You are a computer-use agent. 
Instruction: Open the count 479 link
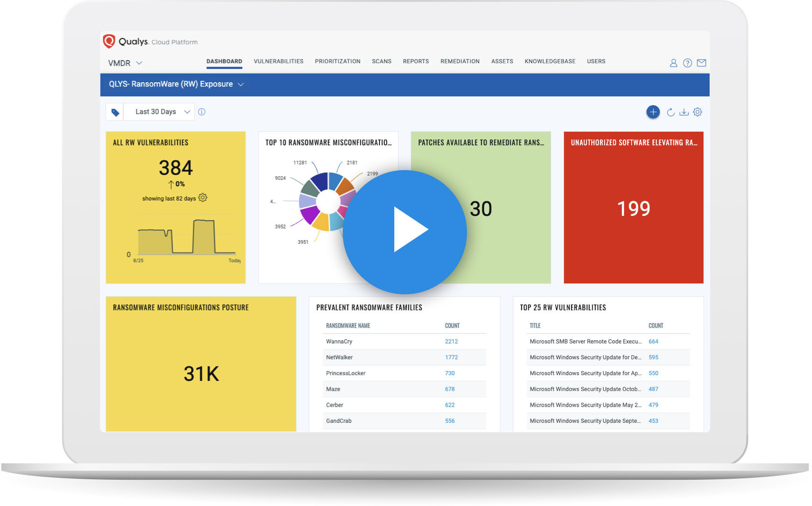pyautogui.click(x=653, y=405)
